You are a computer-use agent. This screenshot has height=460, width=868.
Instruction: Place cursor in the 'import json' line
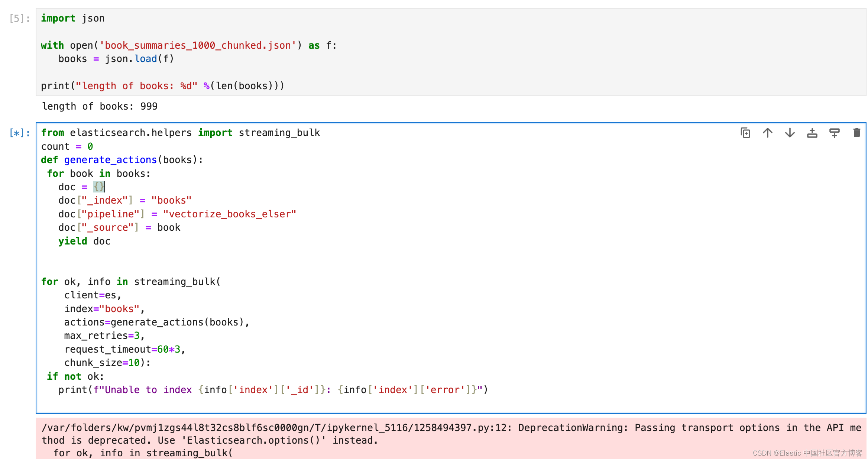[x=73, y=18]
